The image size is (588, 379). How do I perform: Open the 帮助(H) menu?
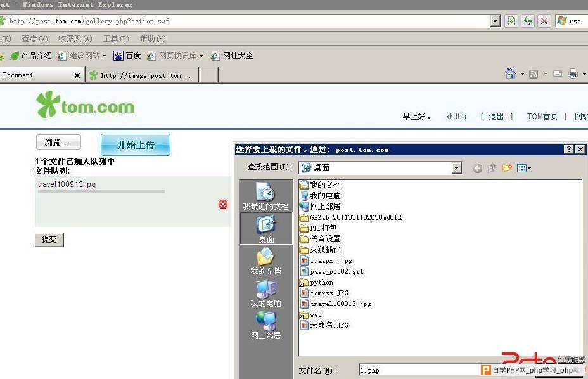[152, 38]
